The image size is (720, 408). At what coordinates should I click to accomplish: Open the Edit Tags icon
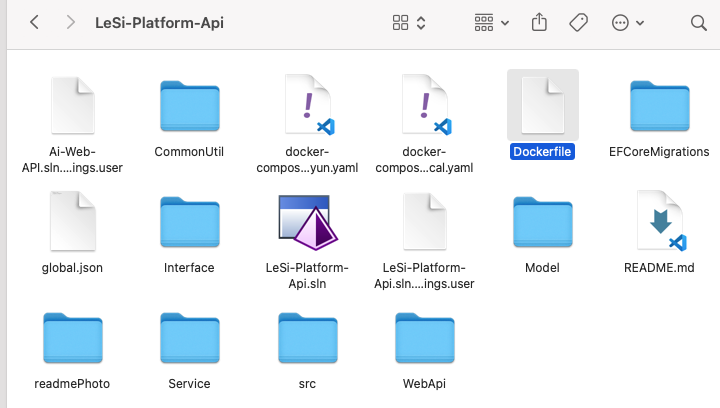coord(579,22)
